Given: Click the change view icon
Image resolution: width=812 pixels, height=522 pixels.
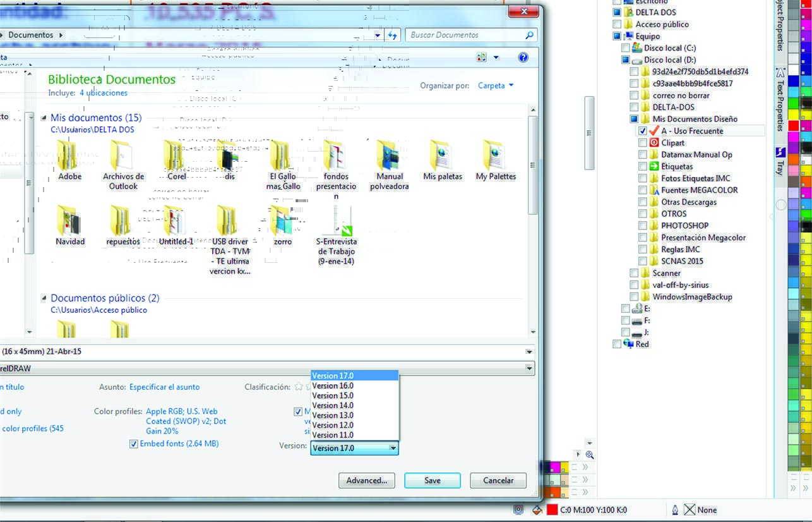Looking at the screenshot, I should (x=482, y=58).
